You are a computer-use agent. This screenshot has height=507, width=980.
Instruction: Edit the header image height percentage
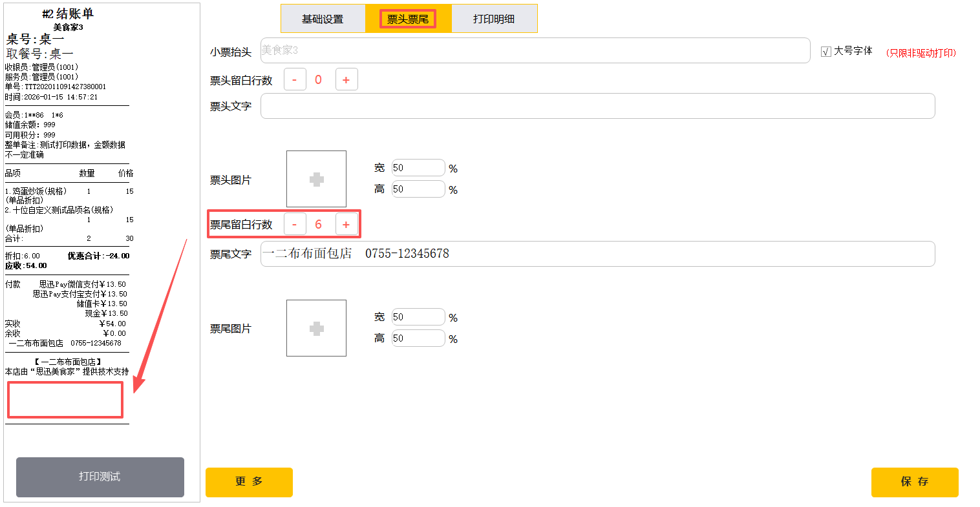tap(418, 189)
